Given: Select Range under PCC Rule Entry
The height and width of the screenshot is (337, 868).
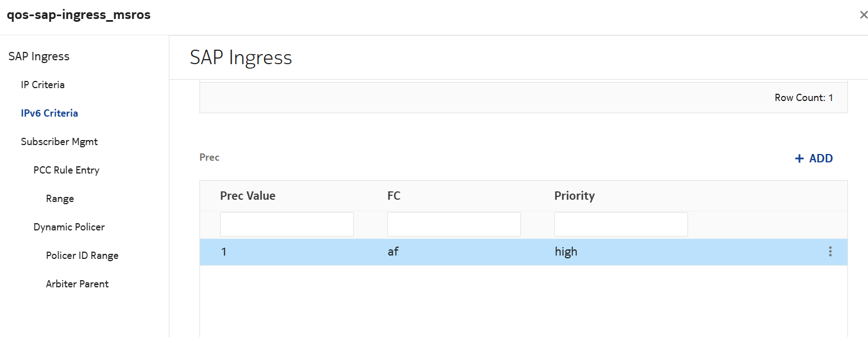Looking at the screenshot, I should point(60,199).
